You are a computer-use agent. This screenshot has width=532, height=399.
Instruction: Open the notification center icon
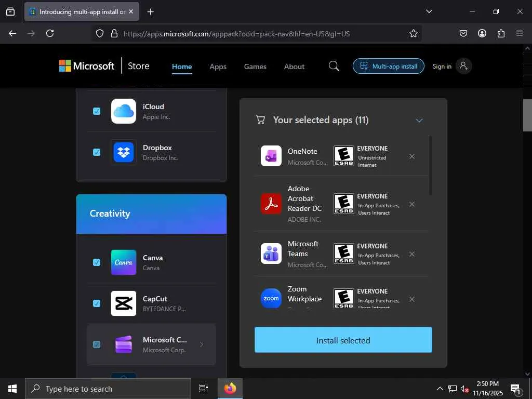click(x=516, y=389)
